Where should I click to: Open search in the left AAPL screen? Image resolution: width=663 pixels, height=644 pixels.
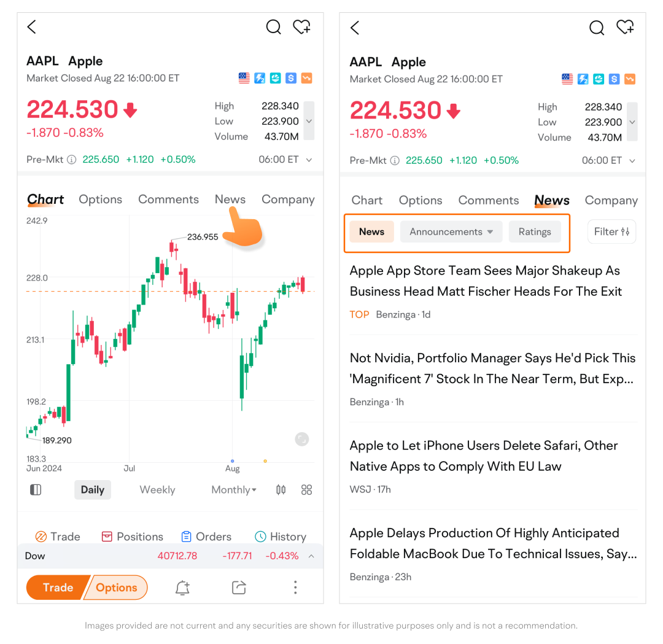[x=273, y=27]
